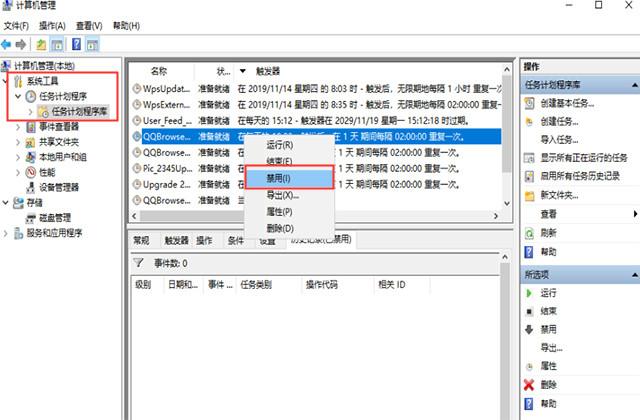Switch to the 条件 tab
This screenshot has width=640, height=420.
coord(236,240)
